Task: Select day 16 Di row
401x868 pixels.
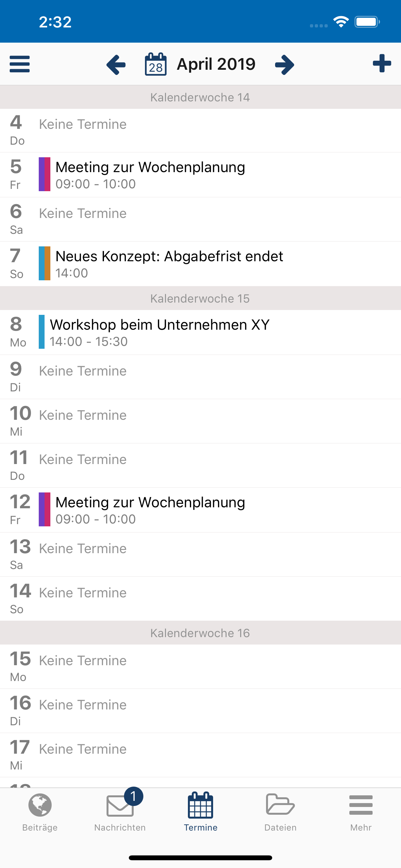Action: click(200, 711)
